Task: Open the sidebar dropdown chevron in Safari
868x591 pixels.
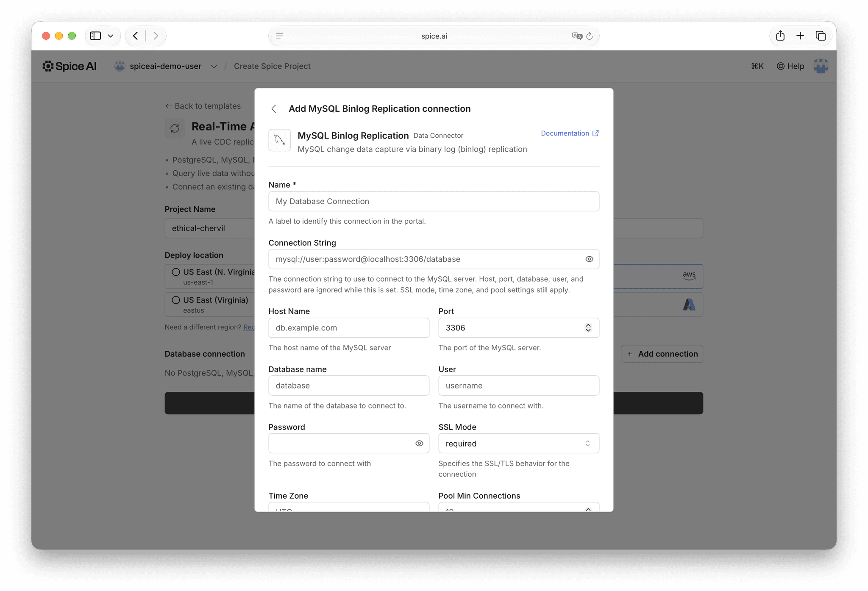Action: [111, 36]
